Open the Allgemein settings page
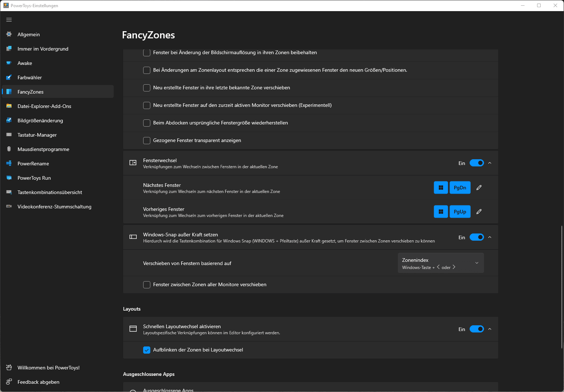This screenshot has width=564, height=392. pyautogui.click(x=58, y=34)
